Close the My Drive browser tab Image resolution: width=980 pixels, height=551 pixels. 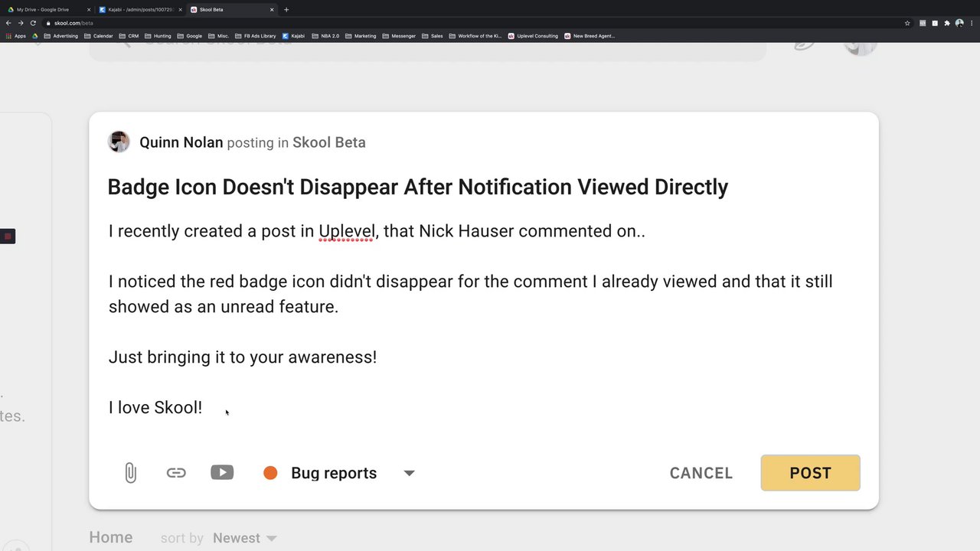(x=89, y=10)
